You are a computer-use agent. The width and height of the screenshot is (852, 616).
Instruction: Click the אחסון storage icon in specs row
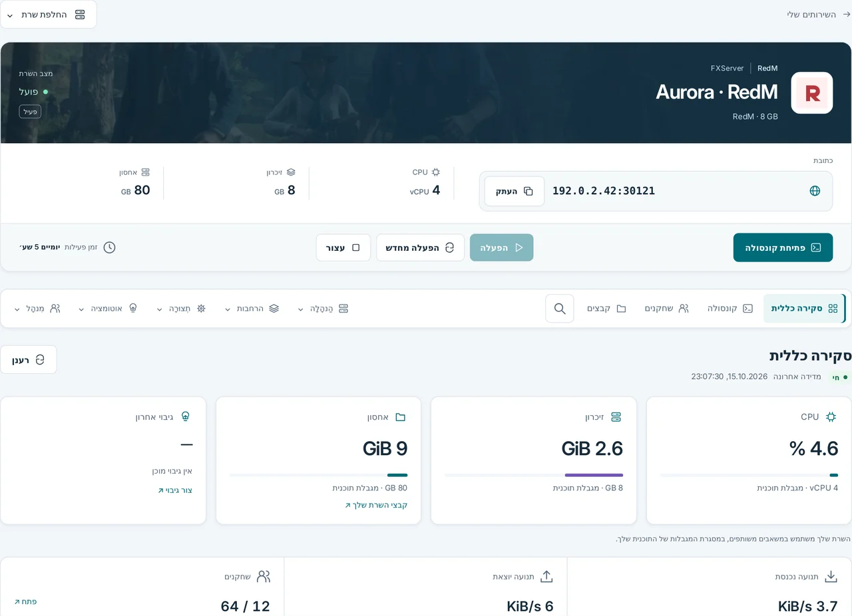(146, 172)
